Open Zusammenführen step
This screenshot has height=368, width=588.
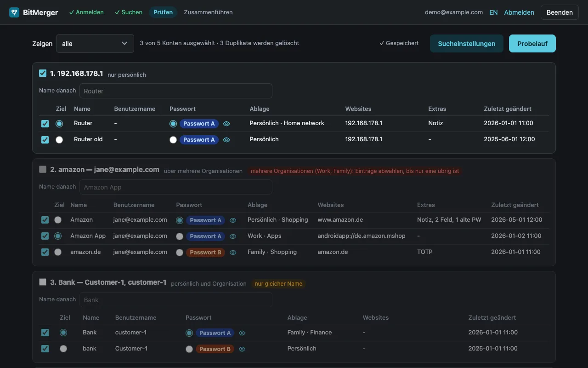208,12
